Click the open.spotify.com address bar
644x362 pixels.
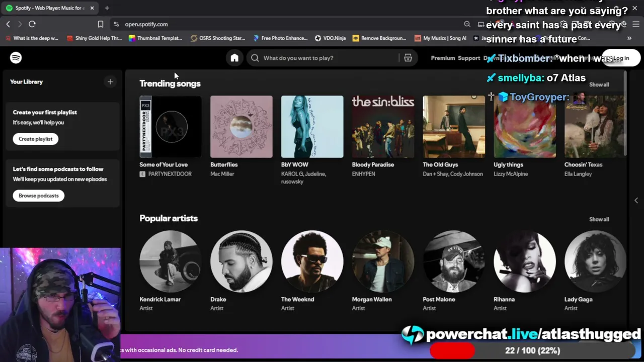coord(287,24)
